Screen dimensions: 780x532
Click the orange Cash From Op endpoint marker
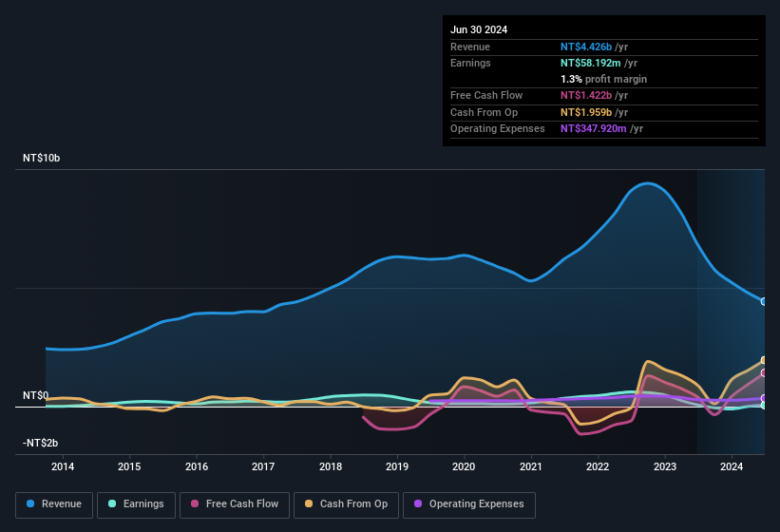764,360
